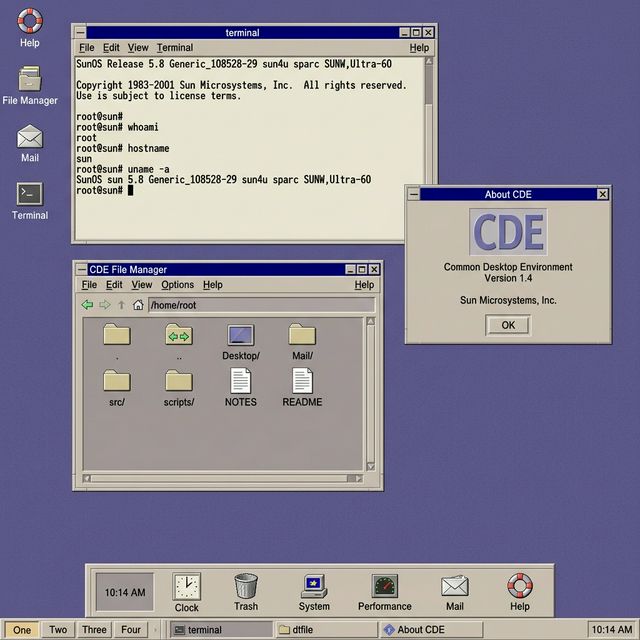Go up one directory in File Manager
Screen dimensions: 640x640
(x=121, y=304)
